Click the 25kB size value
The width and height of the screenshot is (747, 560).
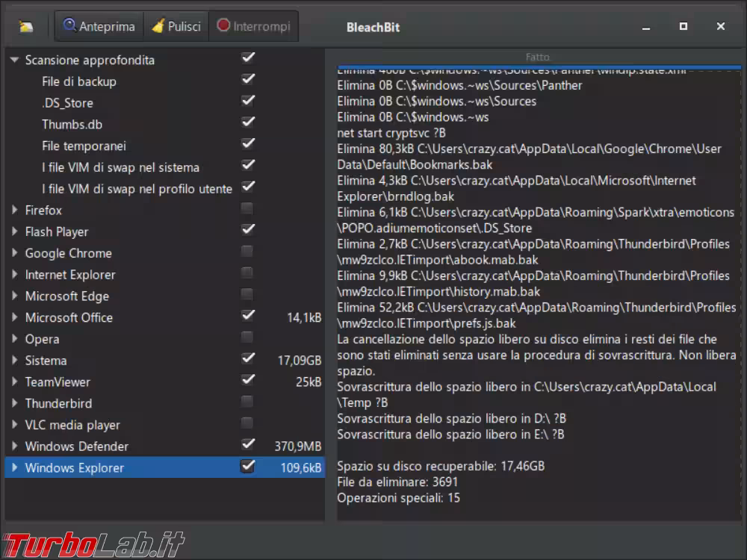pyautogui.click(x=309, y=382)
